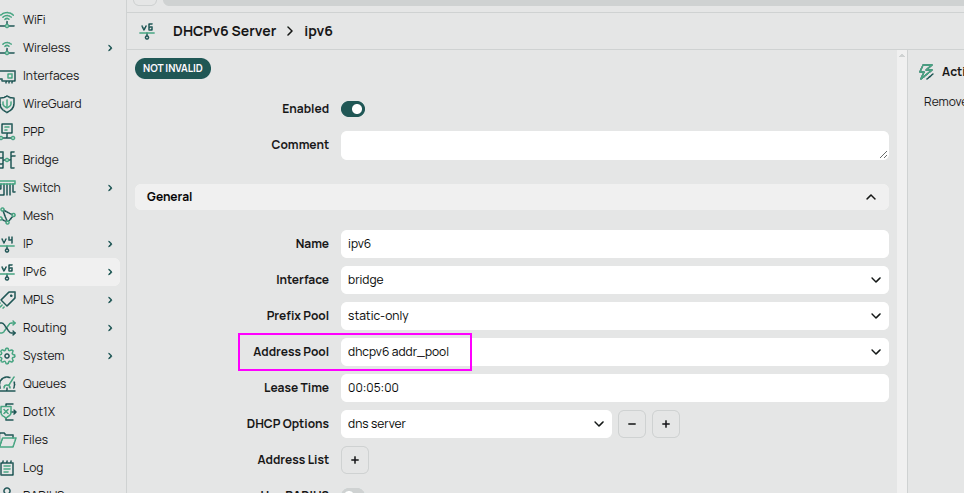Go back to DHCPv6 Server breadcrumb
Screen dimensions: 964x493
click(x=224, y=31)
